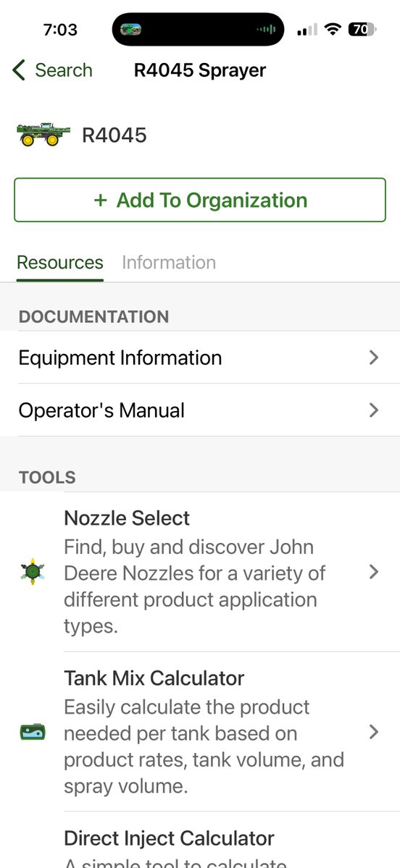Image resolution: width=400 pixels, height=868 pixels.
Task: Tap the back chevron next to Search
Action: click(18, 70)
